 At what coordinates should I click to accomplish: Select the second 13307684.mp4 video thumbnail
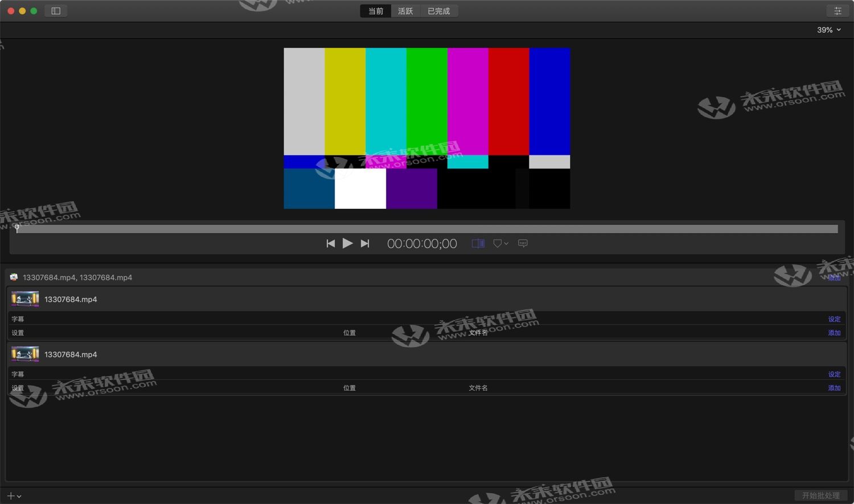[24, 354]
